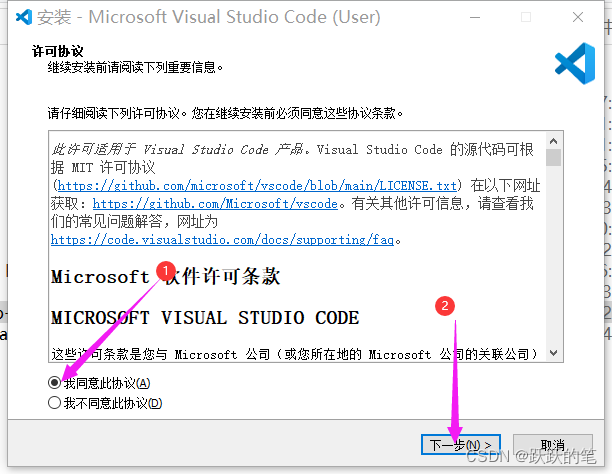Click the "MICROSOFT VISUAL STUDIO CODE" heading
This screenshot has width=612, height=474.
tap(205, 318)
